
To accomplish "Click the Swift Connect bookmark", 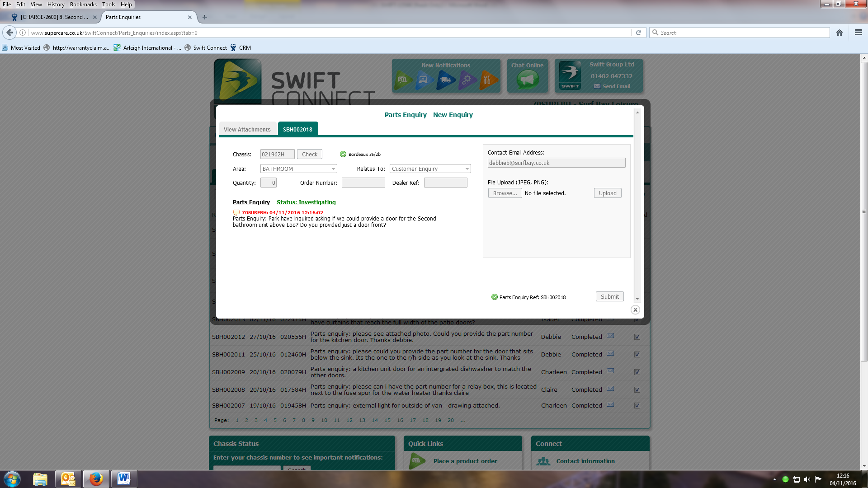I will point(210,47).
